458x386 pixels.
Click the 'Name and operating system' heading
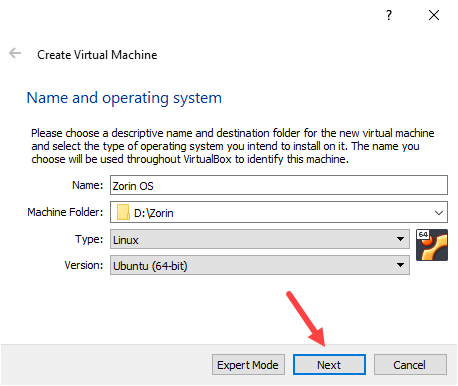(124, 98)
